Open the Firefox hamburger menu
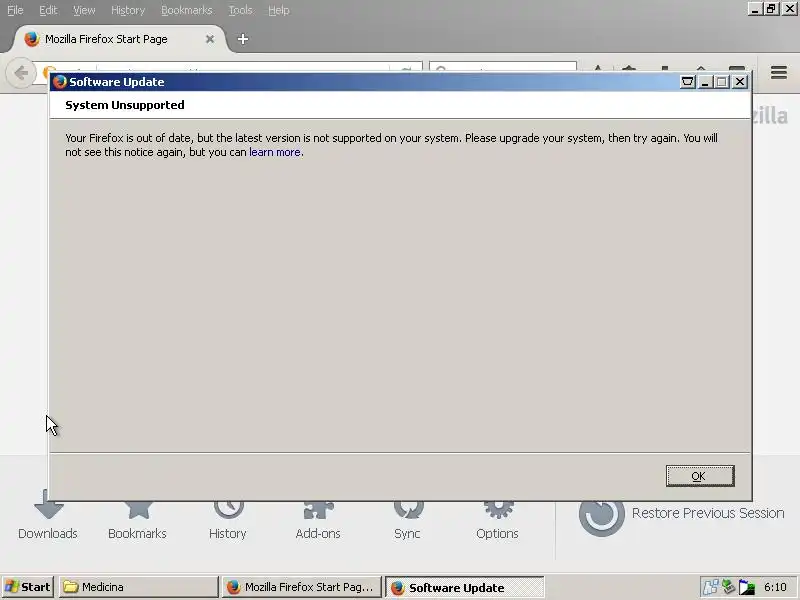The width and height of the screenshot is (800, 600). point(779,72)
